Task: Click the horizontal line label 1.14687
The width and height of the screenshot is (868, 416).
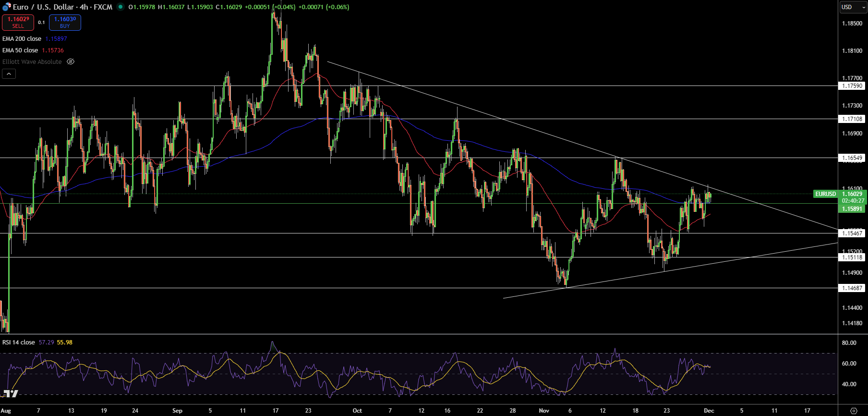Action: (x=852, y=288)
